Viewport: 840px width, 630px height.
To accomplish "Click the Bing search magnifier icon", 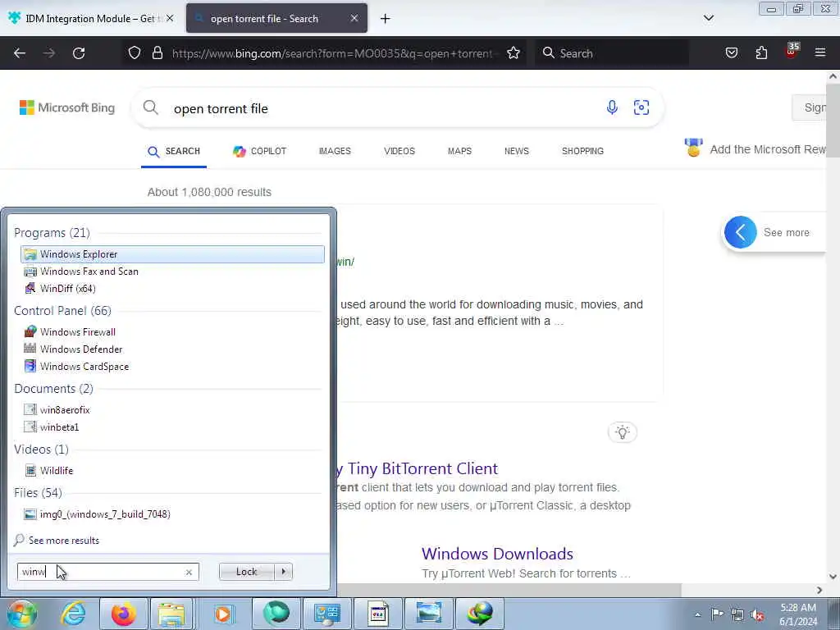I will click(151, 107).
